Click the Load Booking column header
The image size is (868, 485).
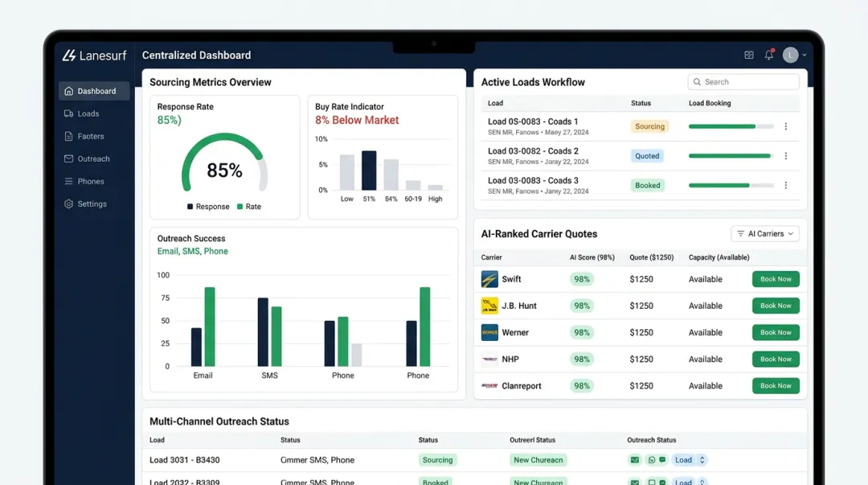[710, 103]
